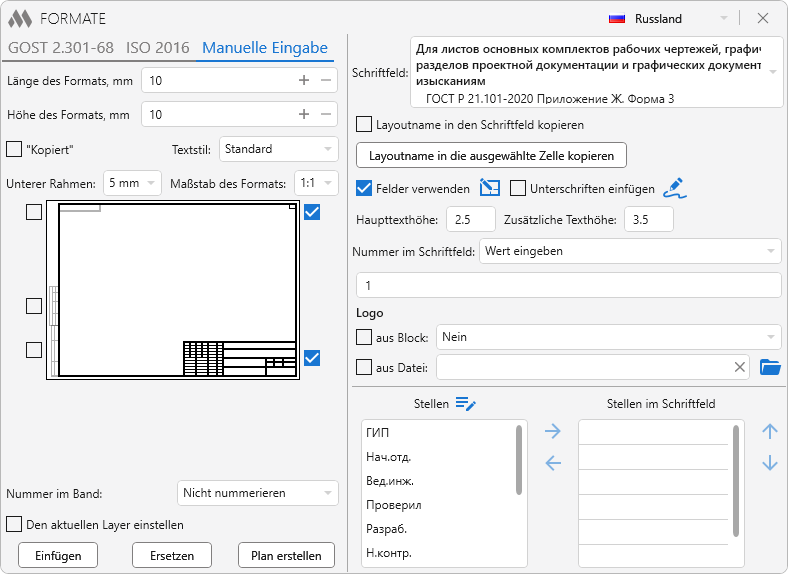Click the Plan erstellen button
This screenshot has width=788, height=574.
[286, 556]
